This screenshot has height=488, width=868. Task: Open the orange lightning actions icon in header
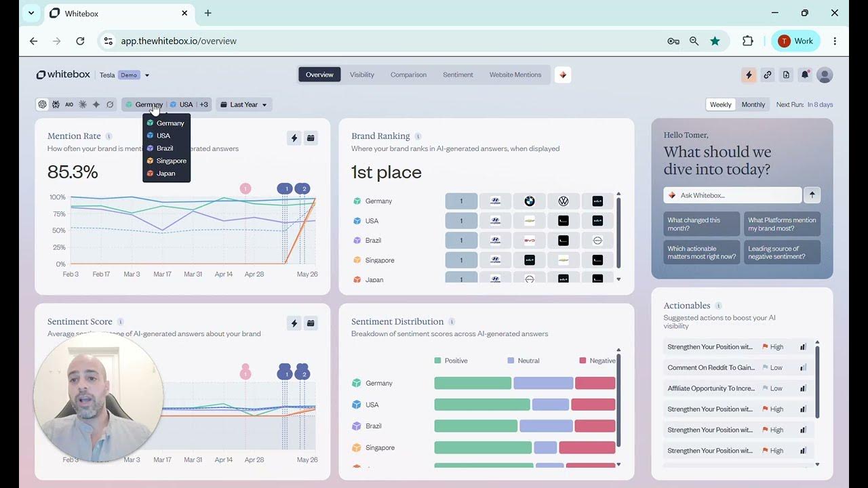coord(749,75)
